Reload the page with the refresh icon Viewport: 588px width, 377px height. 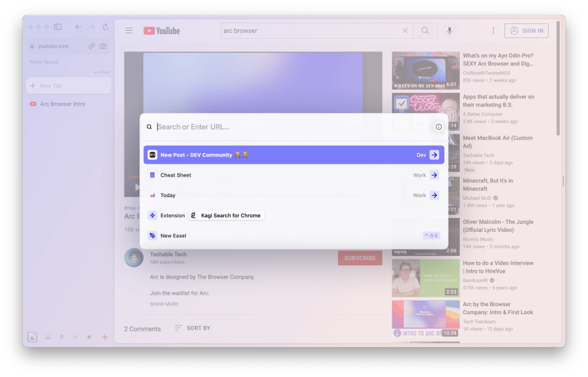pyautogui.click(x=106, y=27)
